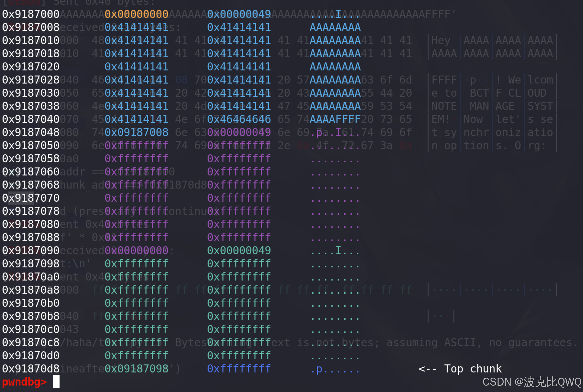
Task: Select address 0x9187008
Action: [31, 27]
